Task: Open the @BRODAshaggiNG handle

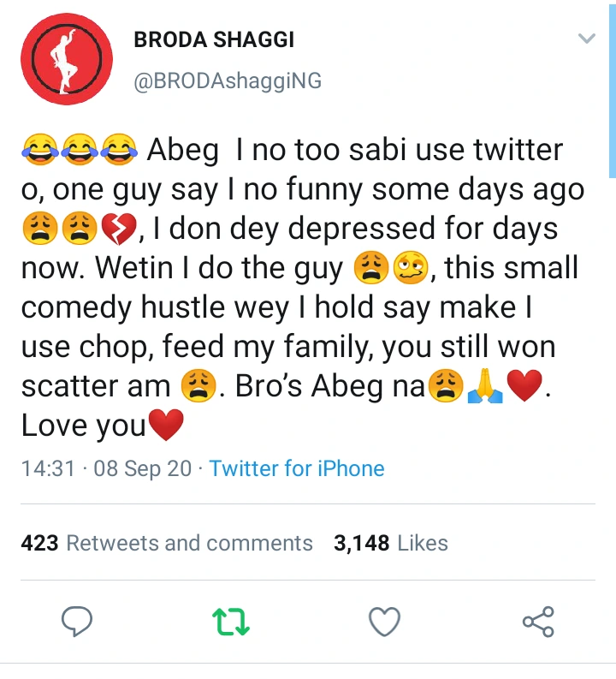Action: pos(228,80)
